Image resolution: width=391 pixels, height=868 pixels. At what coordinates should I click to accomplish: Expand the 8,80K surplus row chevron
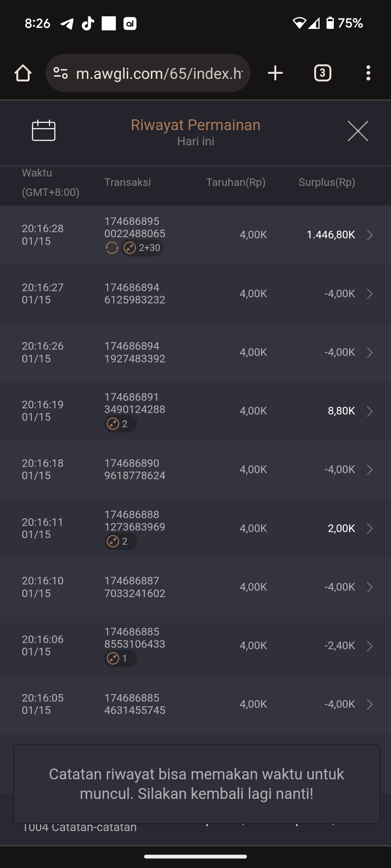(370, 411)
